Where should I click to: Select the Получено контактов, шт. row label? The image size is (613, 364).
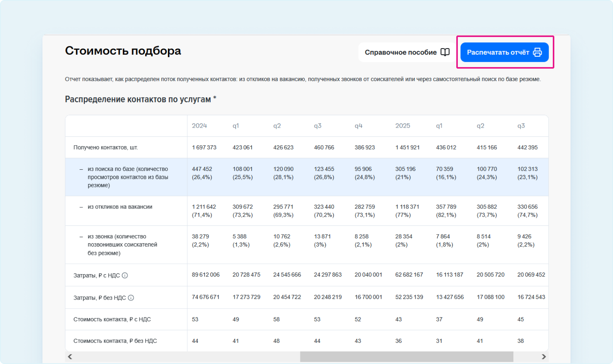(x=105, y=147)
